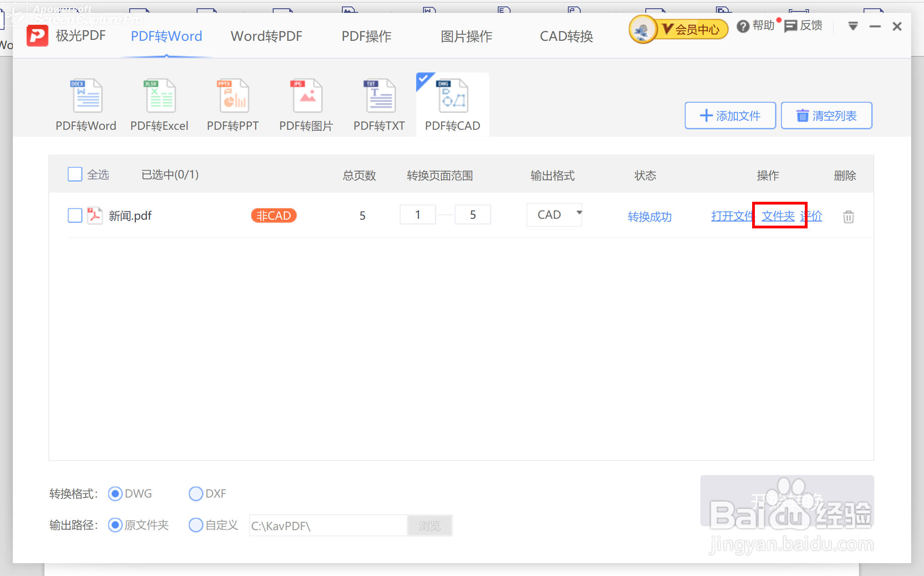The height and width of the screenshot is (576, 924).
Task: Click the 文件夹 link for 新闻.pdf
Action: click(x=778, y=216)
